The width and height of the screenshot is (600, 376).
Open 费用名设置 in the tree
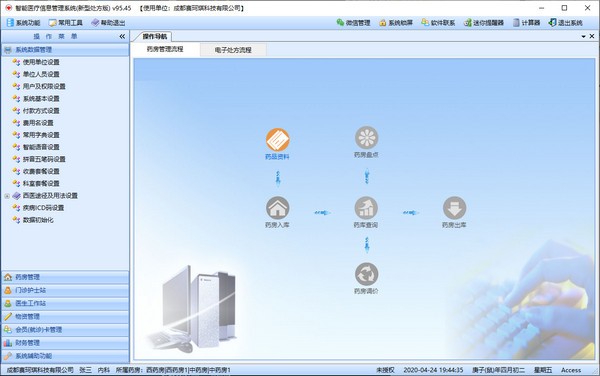[x=38, y=123]
